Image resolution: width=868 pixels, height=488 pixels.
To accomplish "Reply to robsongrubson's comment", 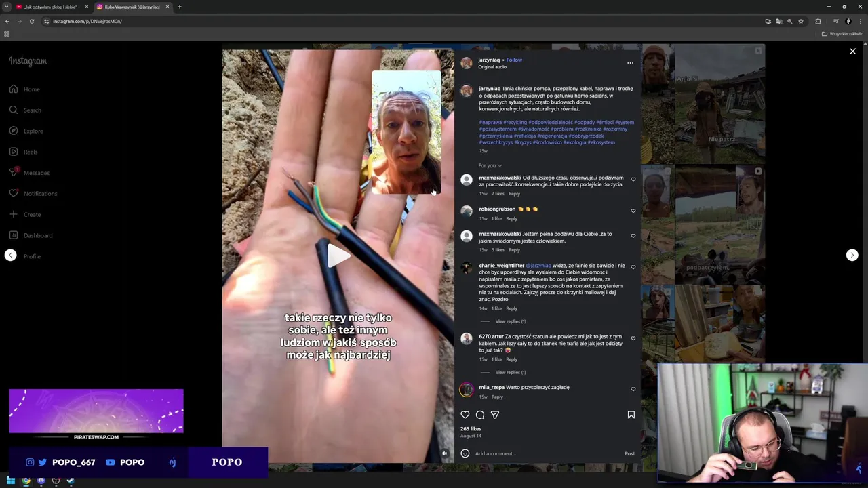I will 512,218.
